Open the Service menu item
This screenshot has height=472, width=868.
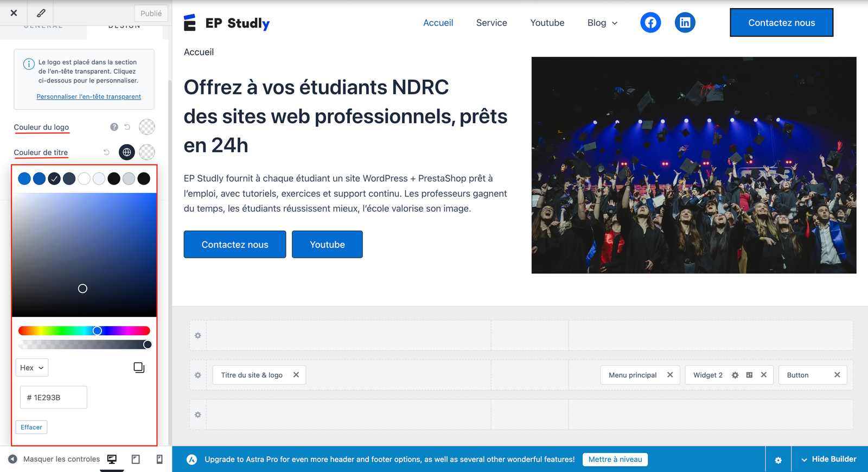pos(492,23)
